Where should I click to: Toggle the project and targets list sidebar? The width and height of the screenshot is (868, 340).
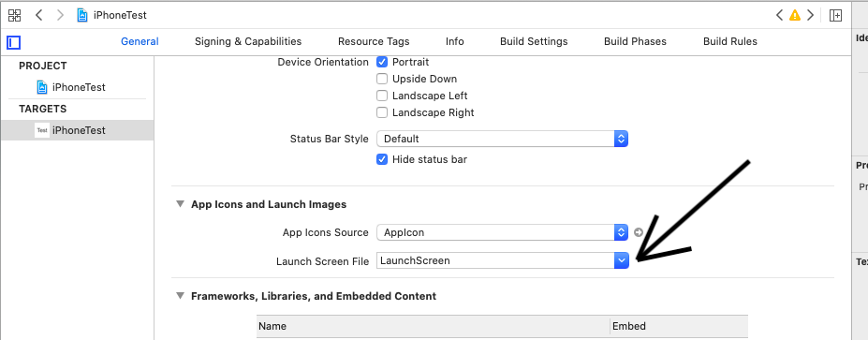13,42
